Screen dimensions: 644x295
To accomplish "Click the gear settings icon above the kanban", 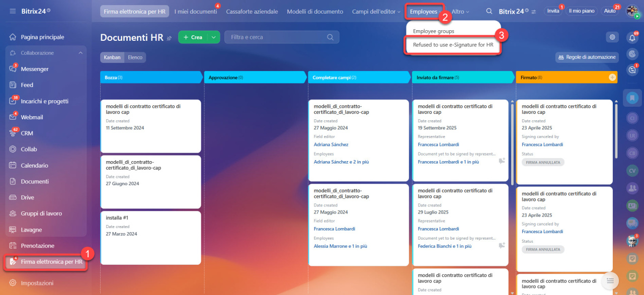I will coord(612,37).
